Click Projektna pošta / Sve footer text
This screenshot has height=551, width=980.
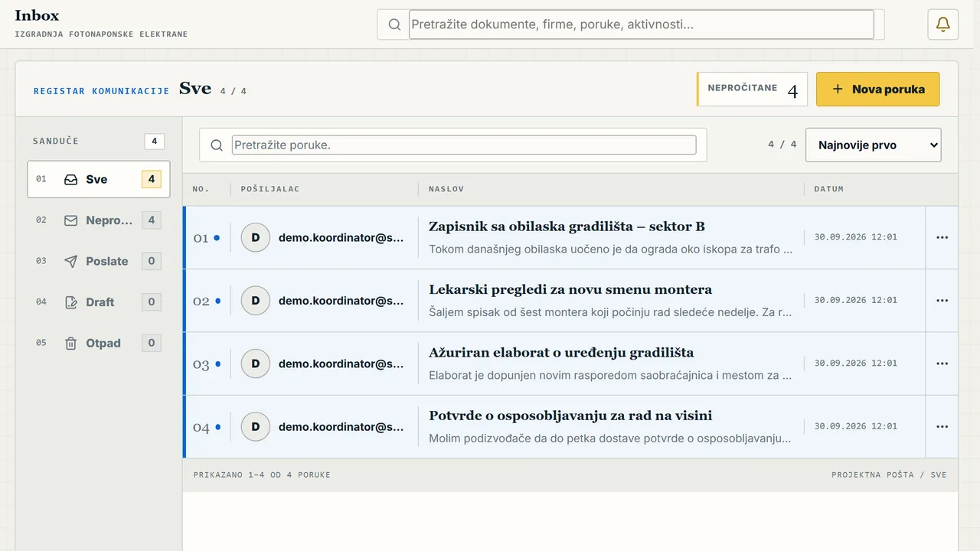pos(889,475)
